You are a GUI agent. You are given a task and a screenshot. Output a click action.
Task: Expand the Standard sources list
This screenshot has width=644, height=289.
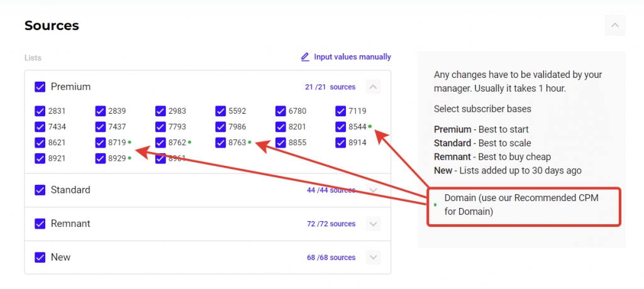click(373, 190)
